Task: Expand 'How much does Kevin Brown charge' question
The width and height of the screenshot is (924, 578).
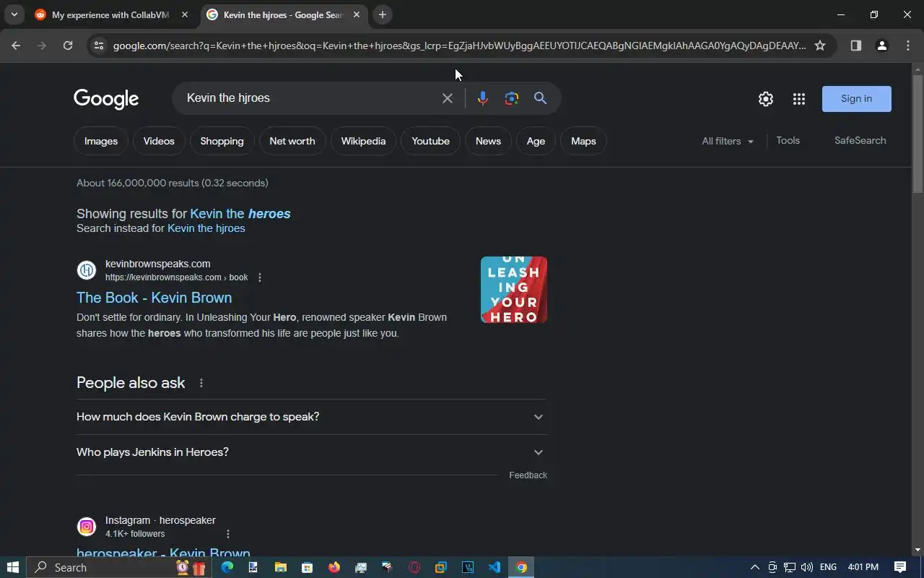Action: (311, 417)
